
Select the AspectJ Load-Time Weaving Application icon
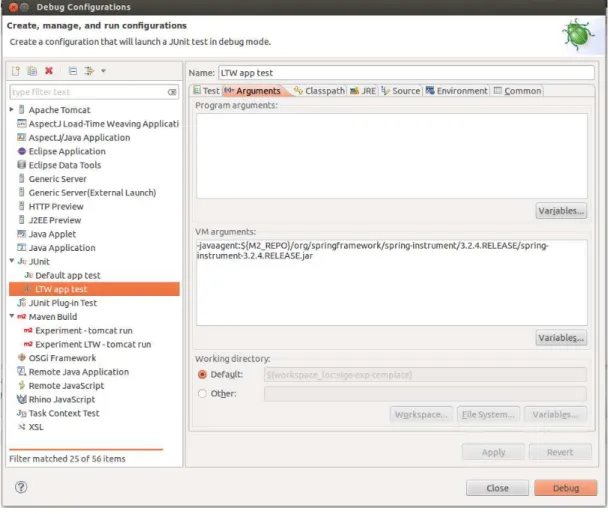point(22,124)
